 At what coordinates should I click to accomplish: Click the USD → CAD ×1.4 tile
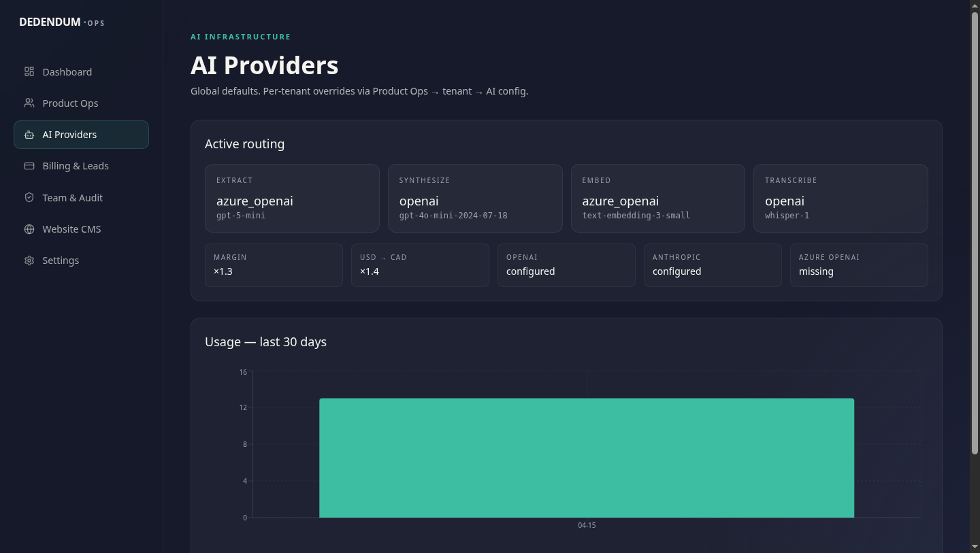[x=420, y=265]
